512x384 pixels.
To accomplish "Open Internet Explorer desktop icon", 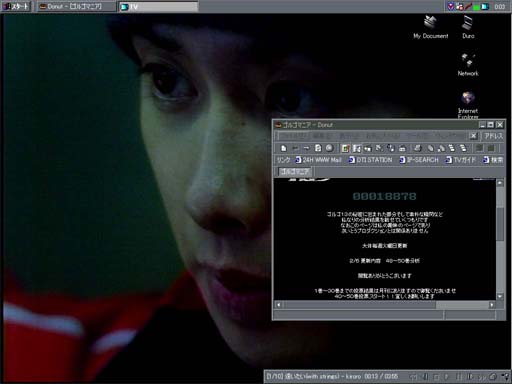I will 468,105.
